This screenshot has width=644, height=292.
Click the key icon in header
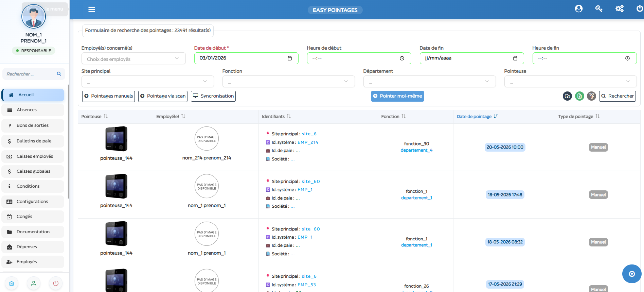[599, 9]
